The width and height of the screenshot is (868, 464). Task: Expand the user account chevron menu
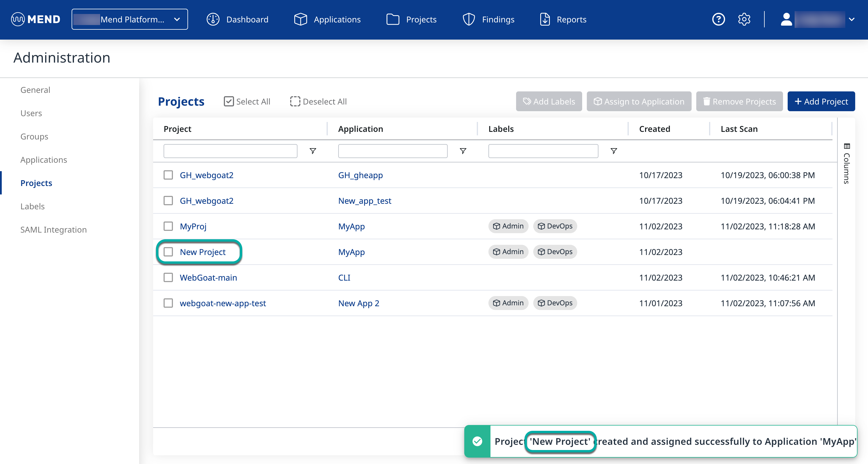851,19
